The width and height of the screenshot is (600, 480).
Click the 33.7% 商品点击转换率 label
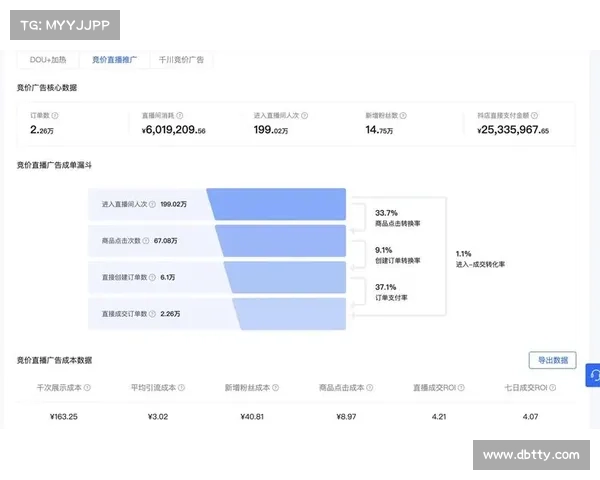pos(398,218)
